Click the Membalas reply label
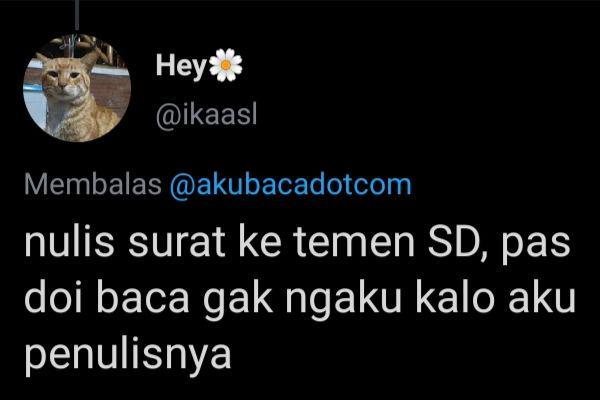Viewport: 600px width, 400px height. pyautogui.click(x=93, y=184)
